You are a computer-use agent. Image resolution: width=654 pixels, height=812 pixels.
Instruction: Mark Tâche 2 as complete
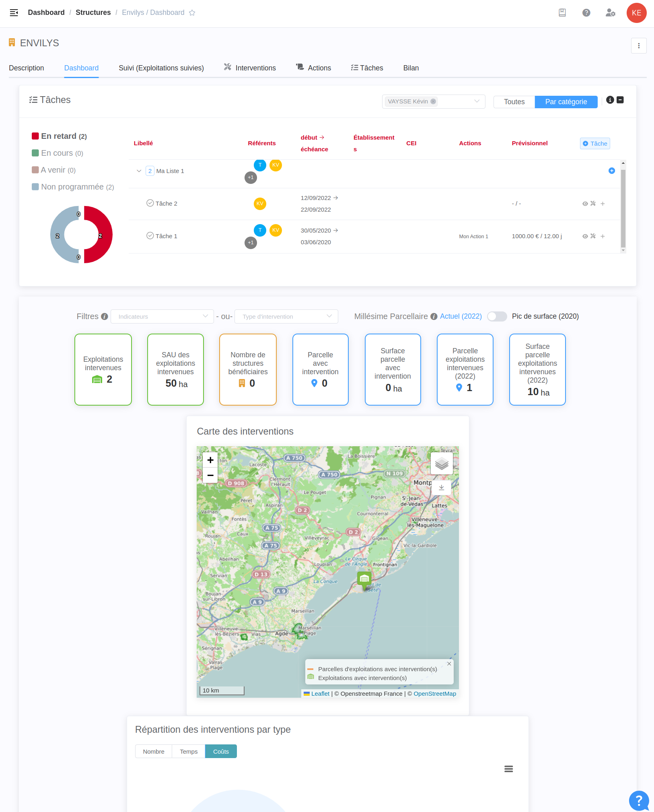click(x=150, y=203)
